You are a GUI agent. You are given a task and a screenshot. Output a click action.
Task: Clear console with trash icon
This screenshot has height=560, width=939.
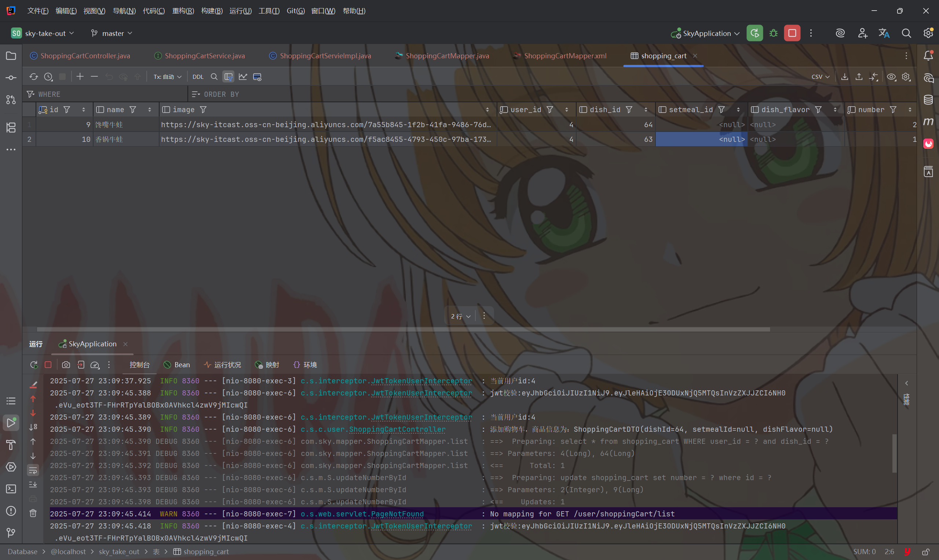[33, 513]
